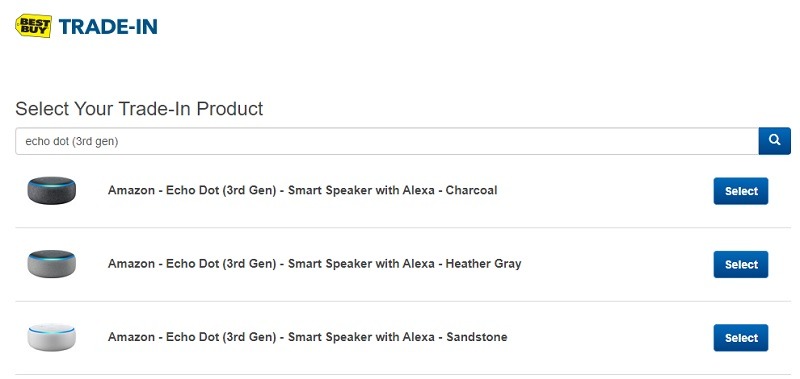This screenshot has width=800, height=379.
Task: Click the word "Sandstone" in third result
Action: [x=477, y=337]
